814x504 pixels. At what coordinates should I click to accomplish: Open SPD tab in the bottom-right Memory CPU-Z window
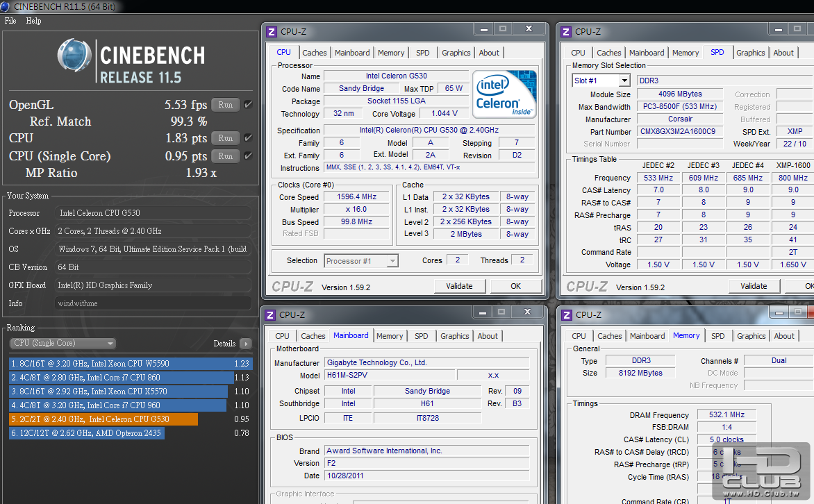tap(718, 336)
